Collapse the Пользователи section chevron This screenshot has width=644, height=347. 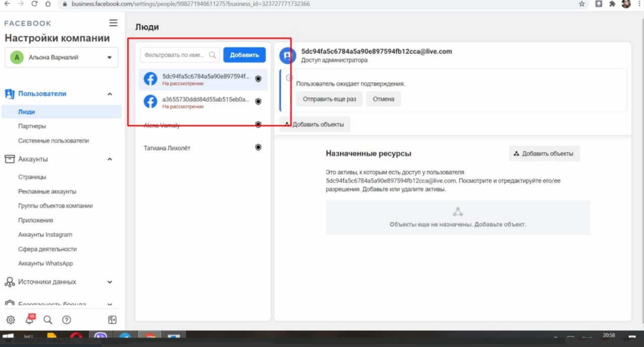110,94
